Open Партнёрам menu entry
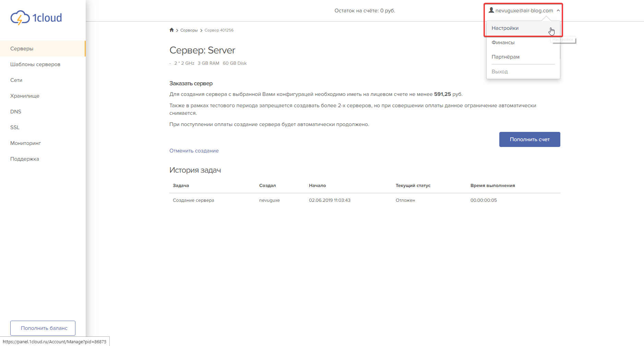Viewport: 644px width, 346px height. coord(505,57)
